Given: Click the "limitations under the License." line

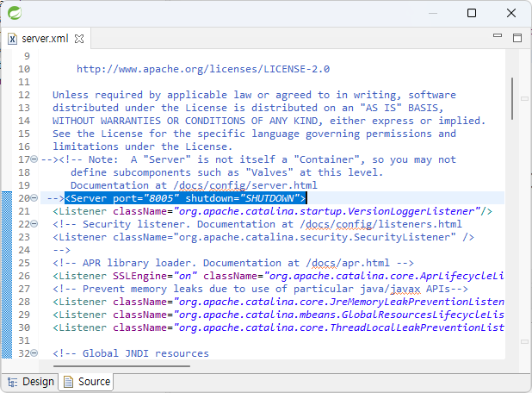Looking at the screenshot, I should pos(143,147).
